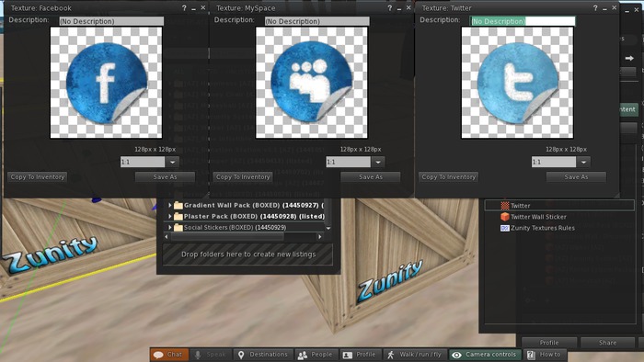644x362 pixels.
Task: Minimize the Texture: Facebook window
Action: [193, 8]
